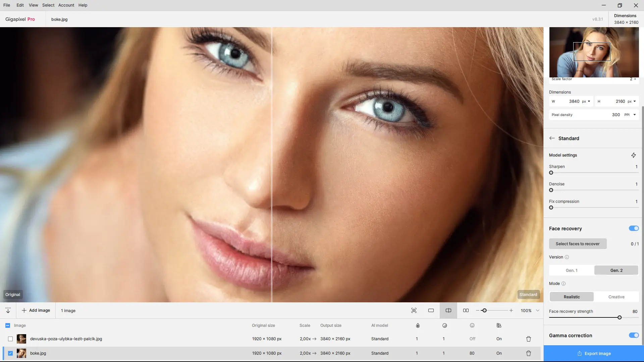644x362 pixels.
Task: Check the devuska-poza-ulybka-lezit-palcik.jpg checkbox
Action: click(10, 339)
